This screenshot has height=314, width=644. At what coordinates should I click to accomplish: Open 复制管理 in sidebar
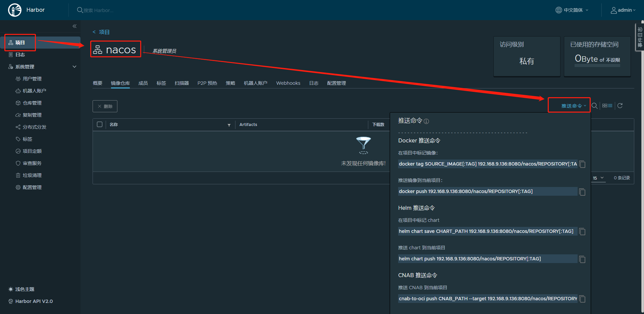(x=32, y=115)
